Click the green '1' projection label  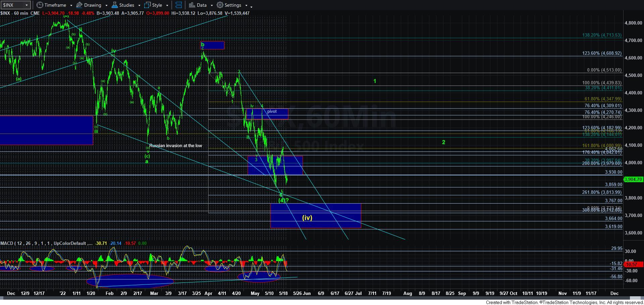[375, 81]
